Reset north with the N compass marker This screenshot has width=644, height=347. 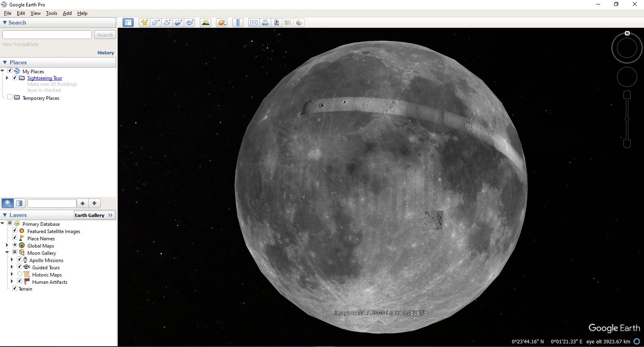(627, 33)
